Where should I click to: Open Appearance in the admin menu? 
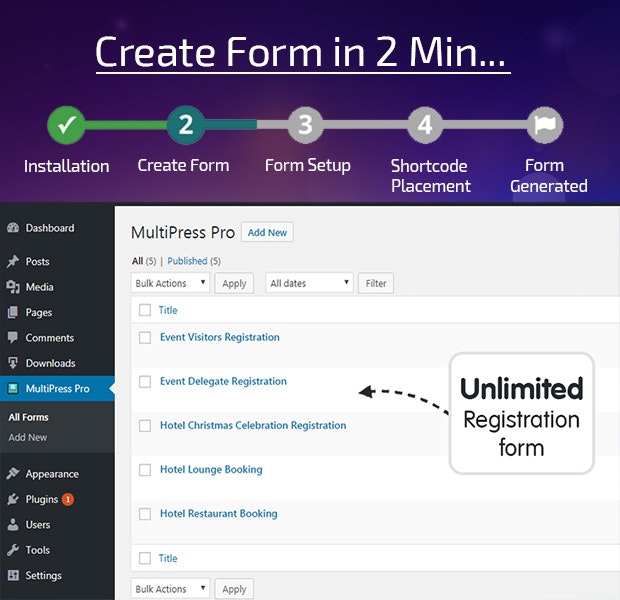52,474
